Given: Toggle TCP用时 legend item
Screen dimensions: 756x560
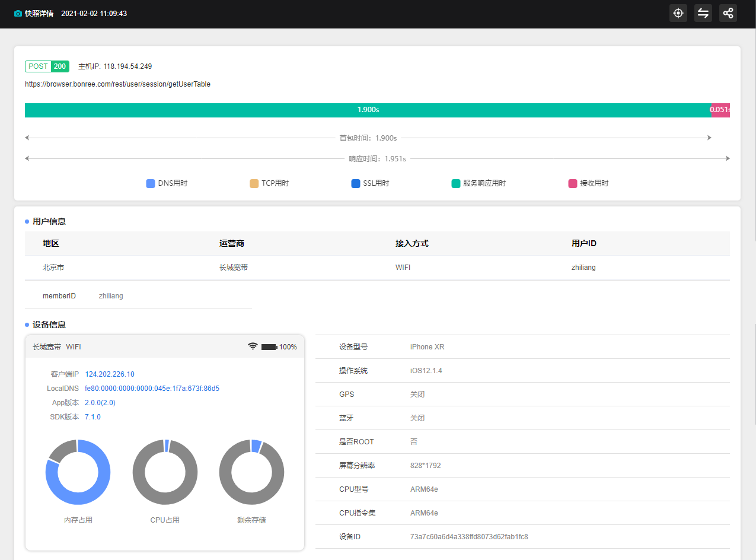Looking at the screenshot, I should [270, 183].
